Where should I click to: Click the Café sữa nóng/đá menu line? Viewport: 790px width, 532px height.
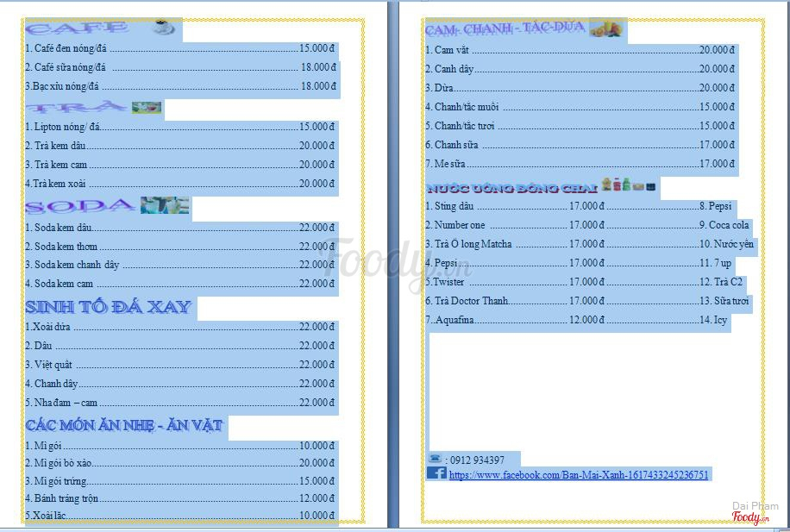point(180,67)
